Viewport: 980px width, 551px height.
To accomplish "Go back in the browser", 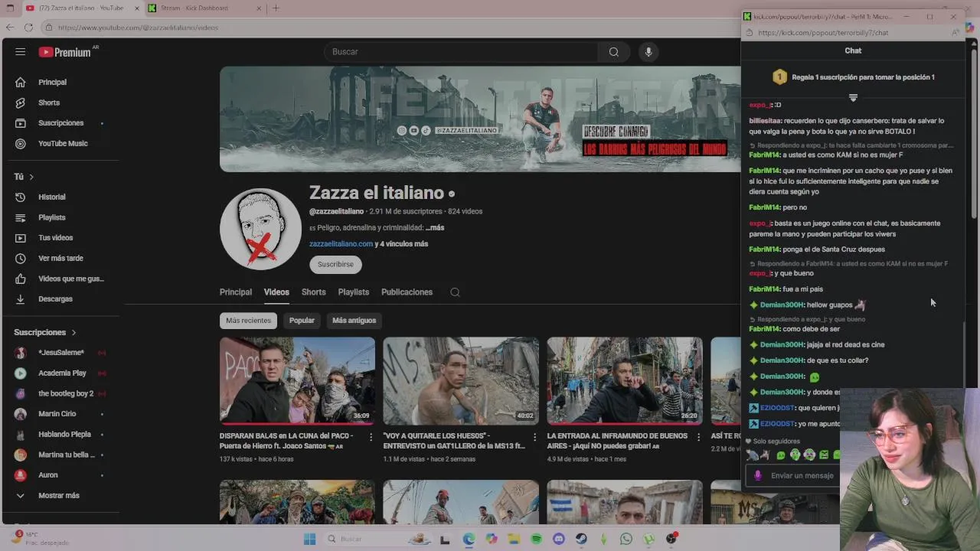I will [x=10, y=28].
